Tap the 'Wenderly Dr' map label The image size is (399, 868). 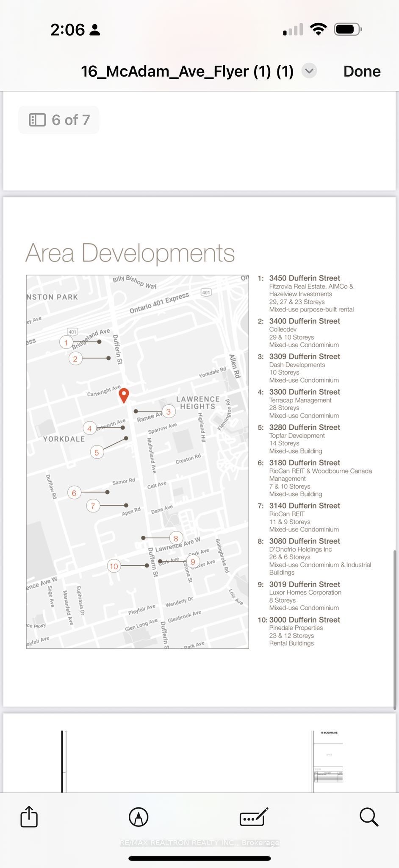click(x=179, y=602)
